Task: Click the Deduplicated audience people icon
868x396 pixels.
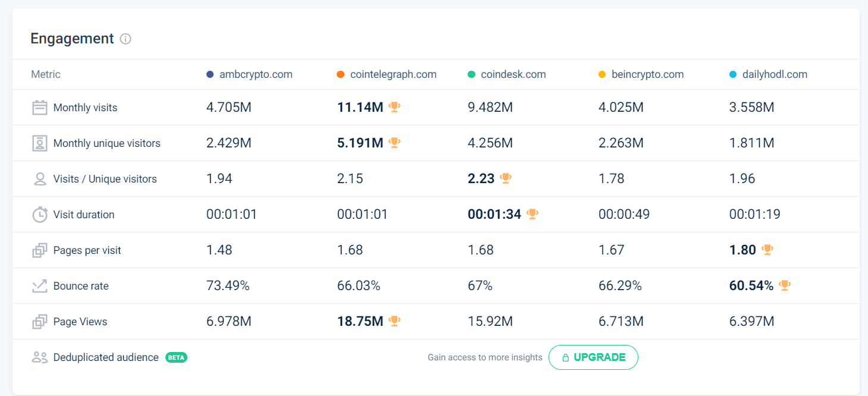Action: pos(40,357)
